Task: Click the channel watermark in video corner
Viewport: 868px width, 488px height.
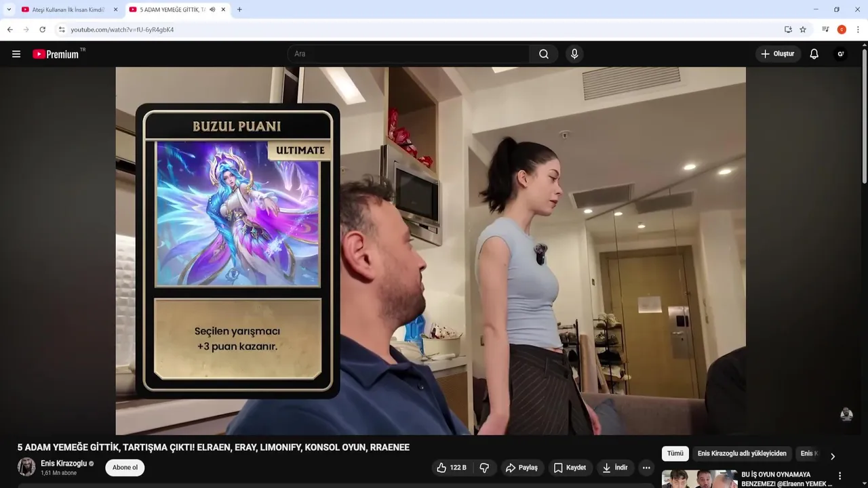Action: 846,415
